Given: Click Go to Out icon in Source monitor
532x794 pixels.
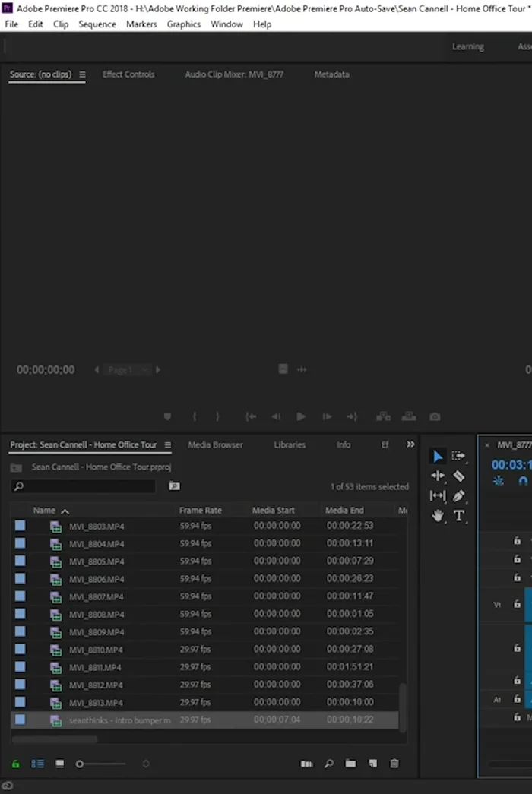Looking at the screenshot, I should point(352,416).
